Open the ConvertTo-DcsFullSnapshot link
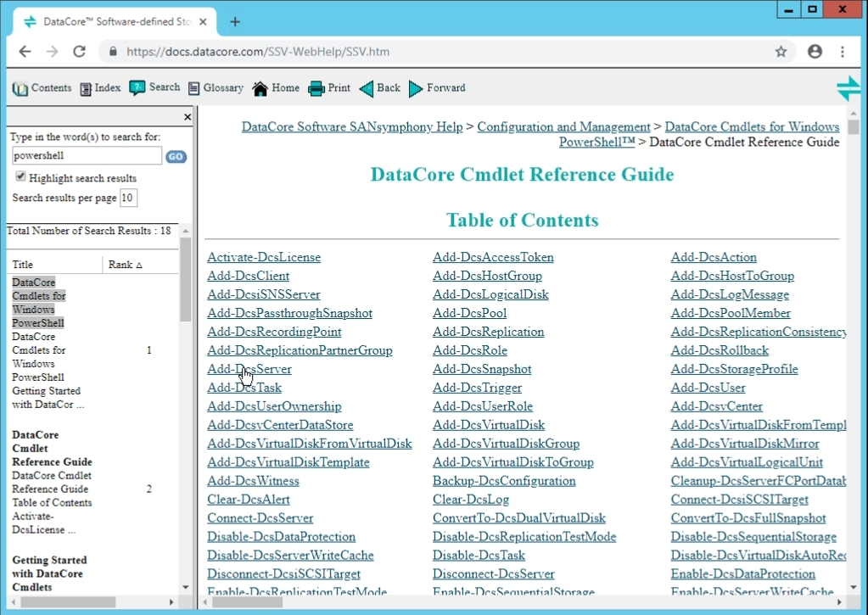 click(x=748, y=517)
